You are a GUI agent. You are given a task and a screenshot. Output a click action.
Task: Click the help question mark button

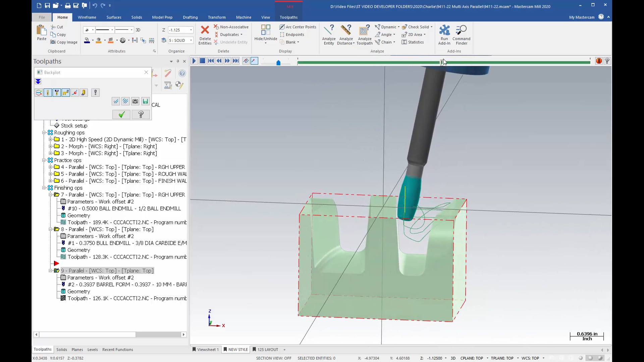pos(608,61)
